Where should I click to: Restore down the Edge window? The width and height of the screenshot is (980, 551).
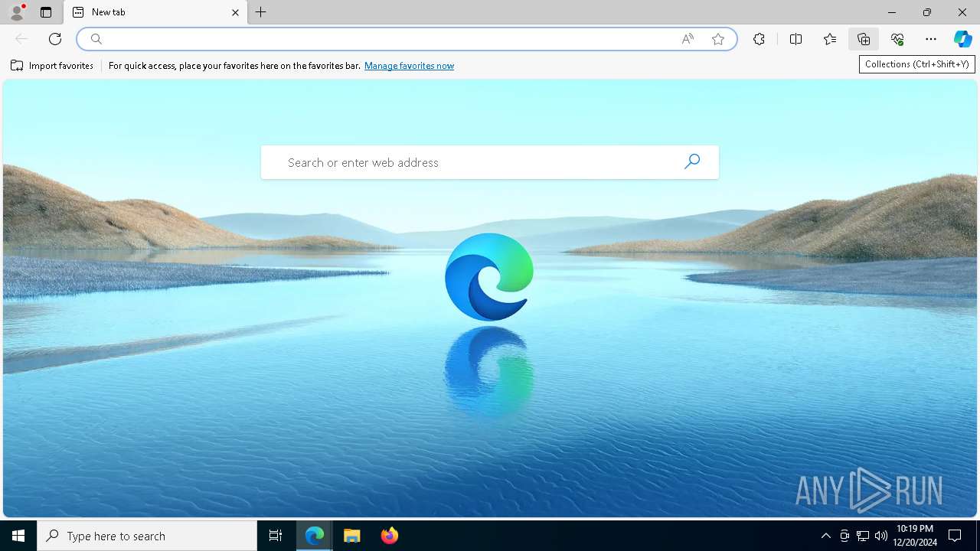click(927, 12)
